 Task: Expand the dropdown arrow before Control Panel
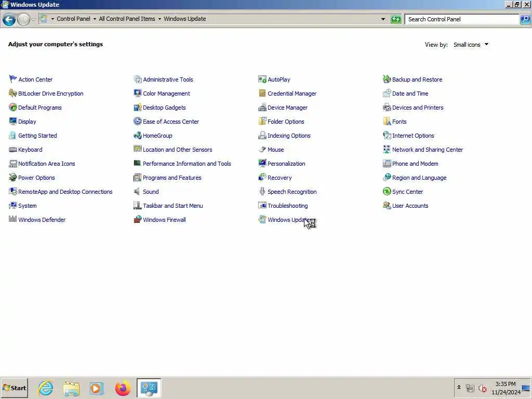tap(52, 19)
